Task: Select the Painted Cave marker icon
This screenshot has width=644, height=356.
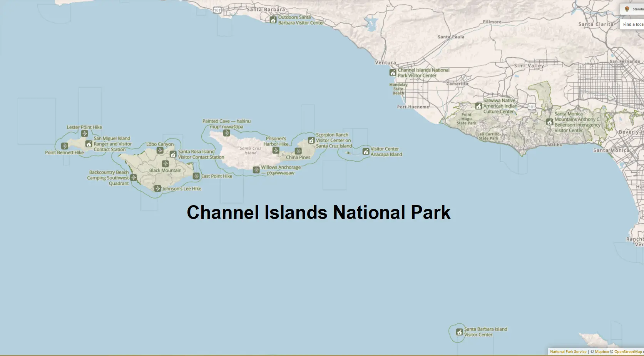Action: [x=227, y=133]
